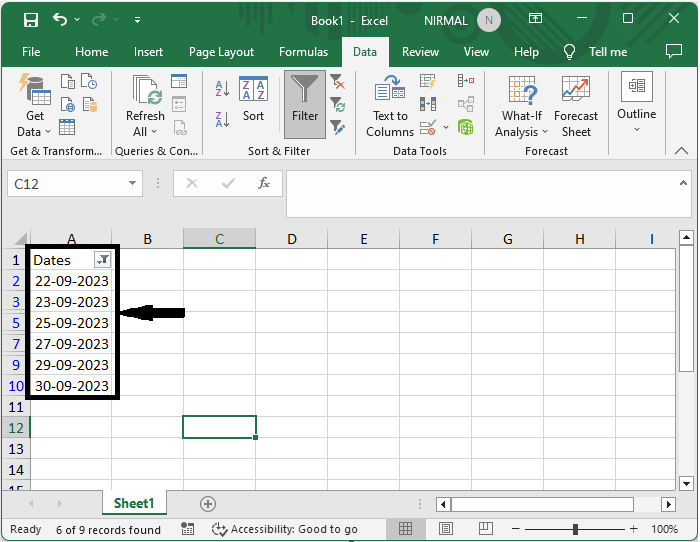This screenshot has height=542, width=700.
Task: Switch to Page Break Preview
Action: [x=485, y=529]
